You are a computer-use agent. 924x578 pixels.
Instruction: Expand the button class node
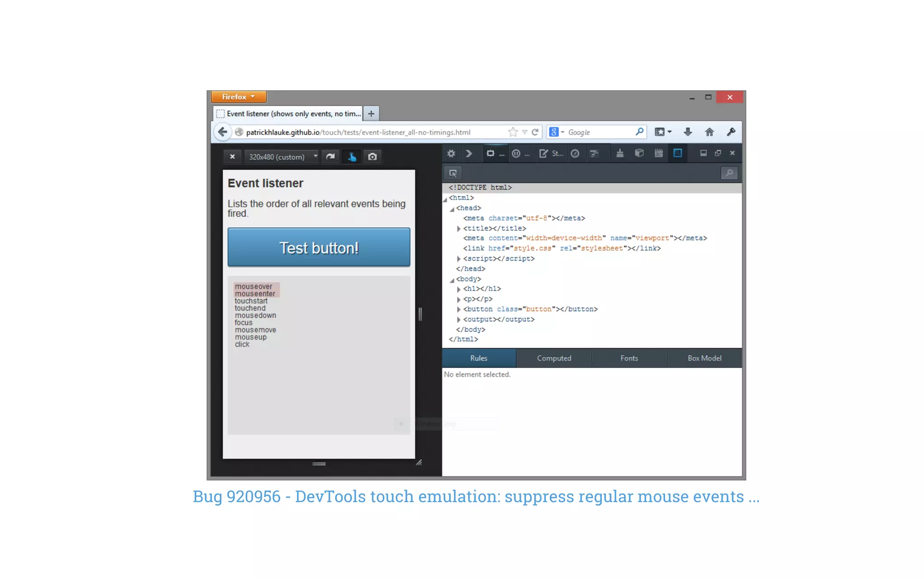click(x=459, y=310)
